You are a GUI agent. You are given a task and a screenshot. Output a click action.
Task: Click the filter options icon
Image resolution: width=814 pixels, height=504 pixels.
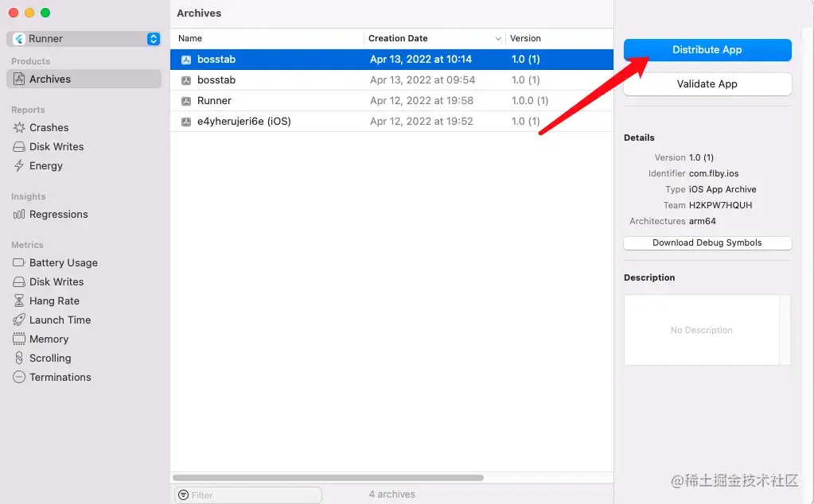coord(183,494)
